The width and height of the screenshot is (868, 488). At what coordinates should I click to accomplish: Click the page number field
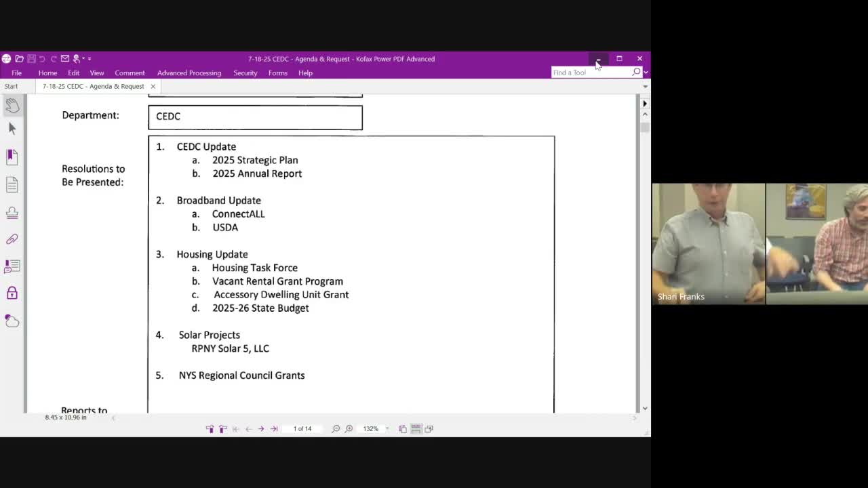[302, 429]
